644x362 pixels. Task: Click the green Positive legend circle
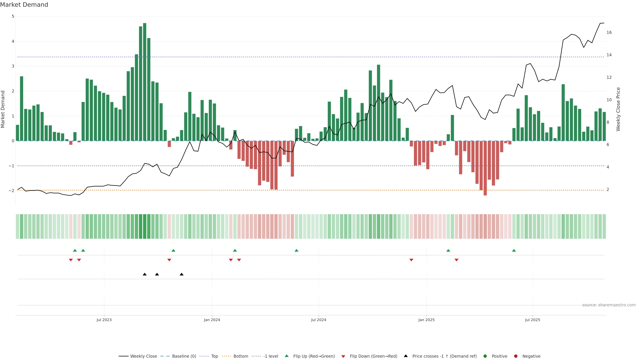pyautogui.click(x=485, y=356)
